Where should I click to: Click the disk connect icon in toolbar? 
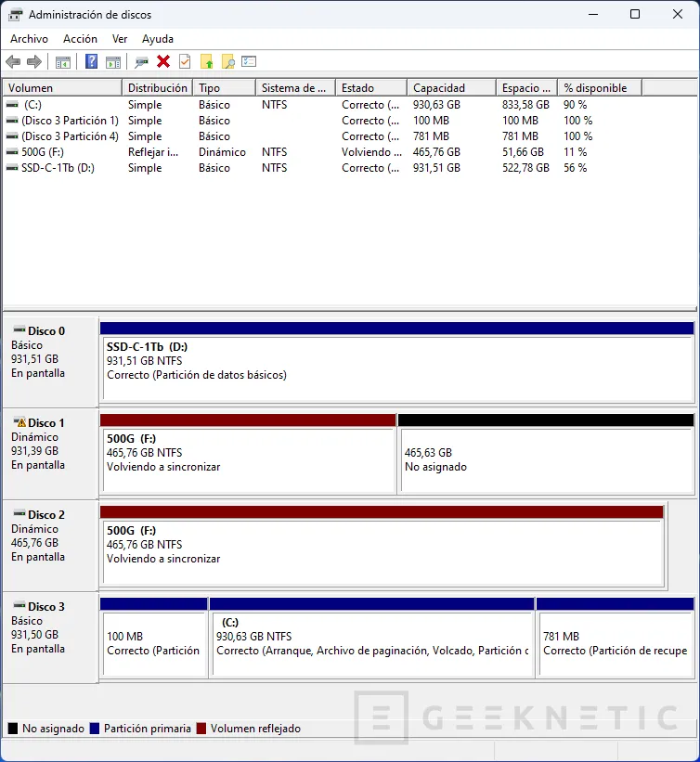[141, 62]
